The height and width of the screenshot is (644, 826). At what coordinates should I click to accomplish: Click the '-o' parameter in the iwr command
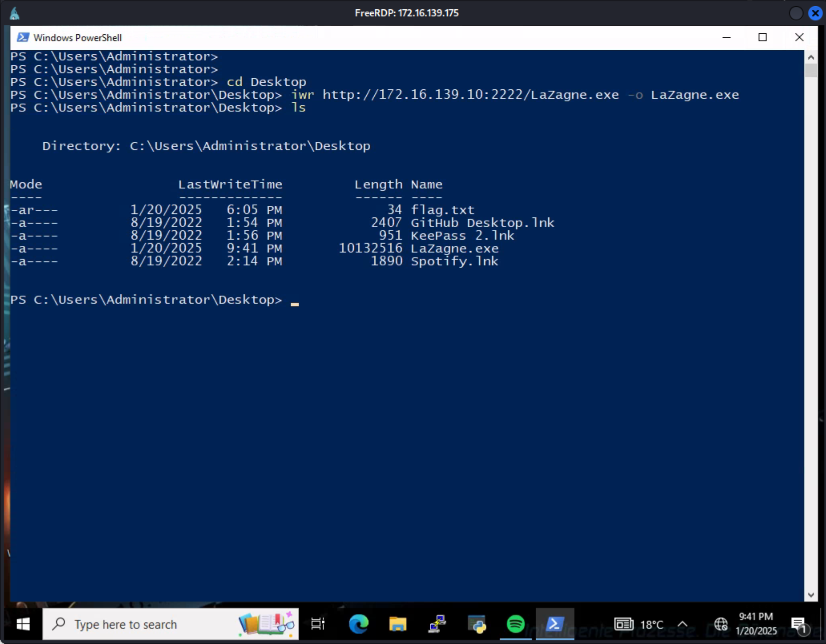(635, 95)
